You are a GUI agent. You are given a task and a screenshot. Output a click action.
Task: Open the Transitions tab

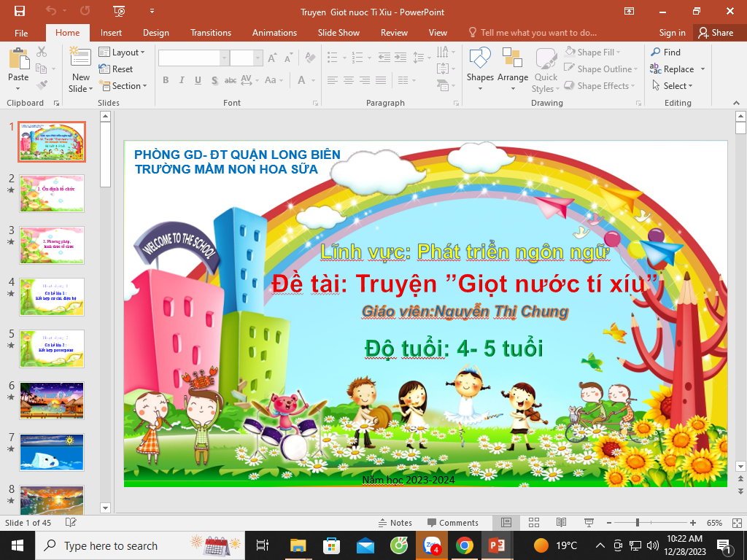click(211, 33)
